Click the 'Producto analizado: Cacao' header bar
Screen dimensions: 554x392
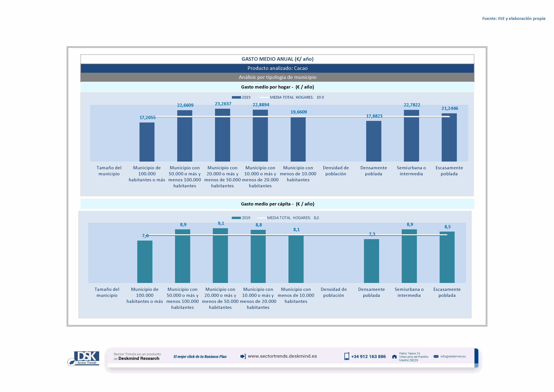point(277,68)
